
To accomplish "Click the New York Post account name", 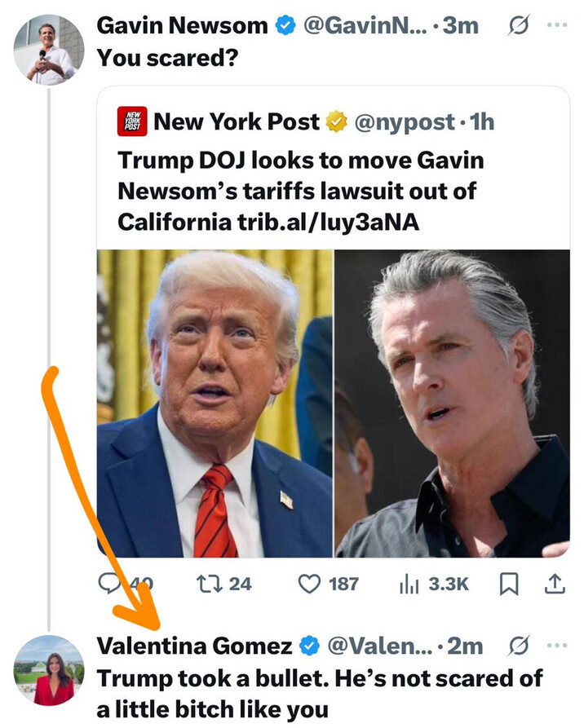I will (237, 121).
